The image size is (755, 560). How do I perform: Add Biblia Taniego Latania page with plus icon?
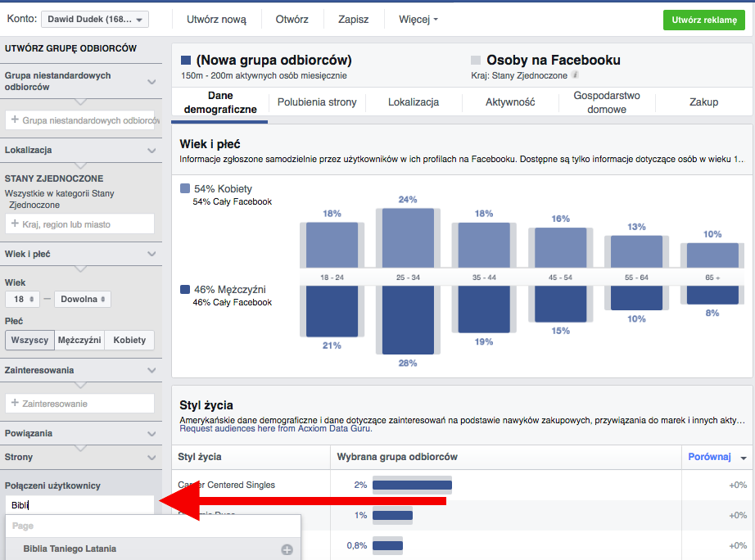[x=287, y=549]
